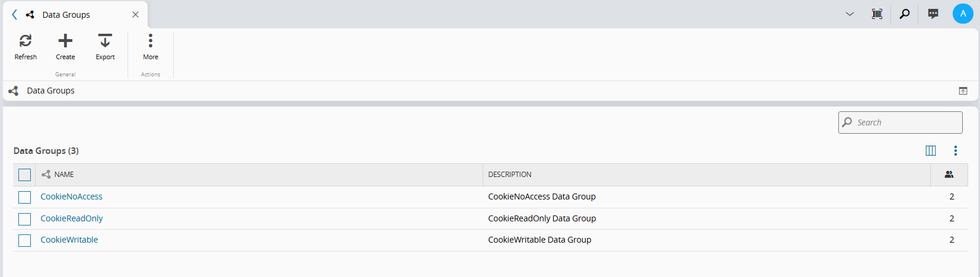
Task: Sort by the users count column icon
Action: [x=949, y=175]
